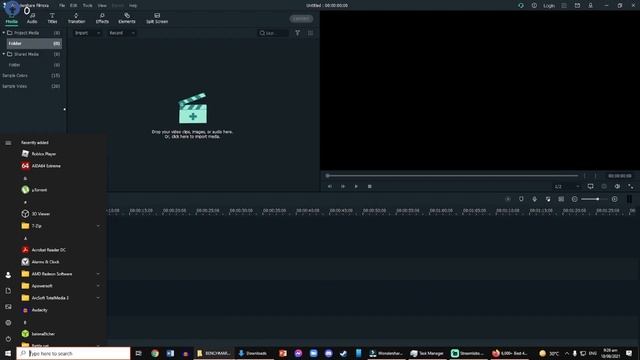
Task: Record voiceover with microphone icon
Action: pos(534,199)
